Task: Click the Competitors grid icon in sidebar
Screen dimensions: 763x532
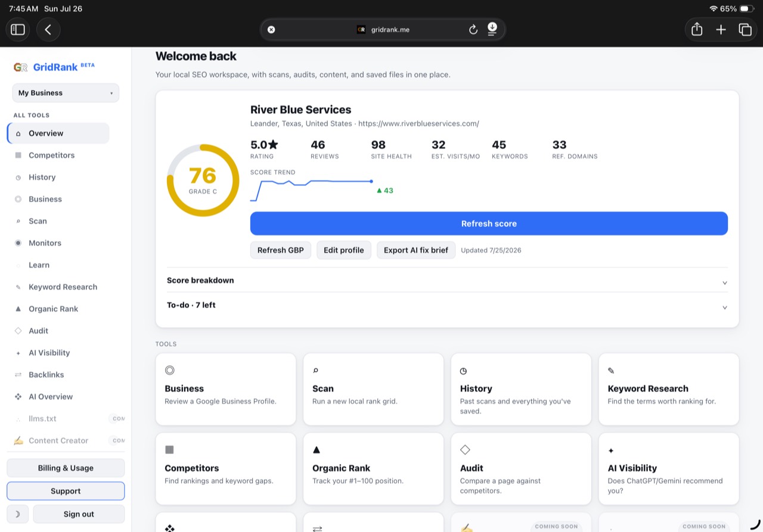Action: tap(18, 155)
